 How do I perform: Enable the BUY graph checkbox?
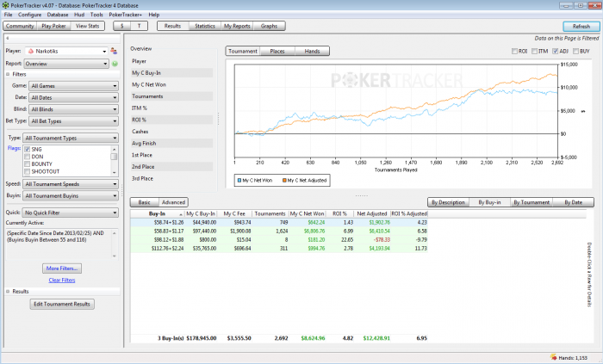click(x=575, y=51)
